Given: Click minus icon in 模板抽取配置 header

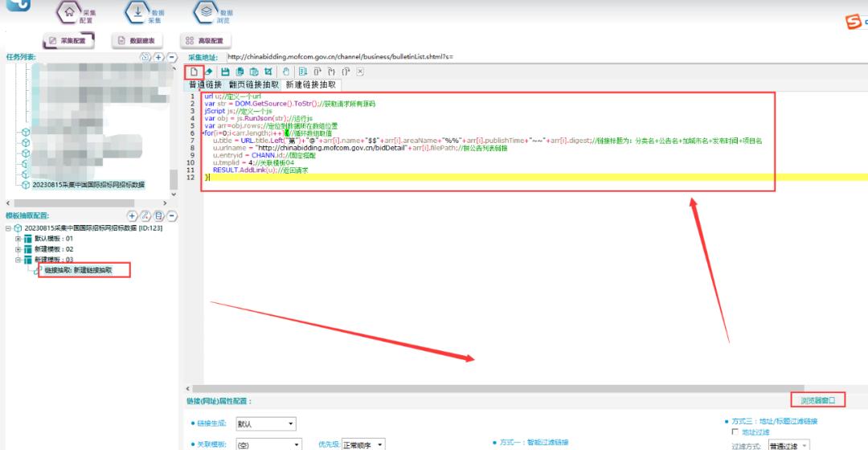Looking at the screenshot, I should pyautogui.click(x=171, y=215).
